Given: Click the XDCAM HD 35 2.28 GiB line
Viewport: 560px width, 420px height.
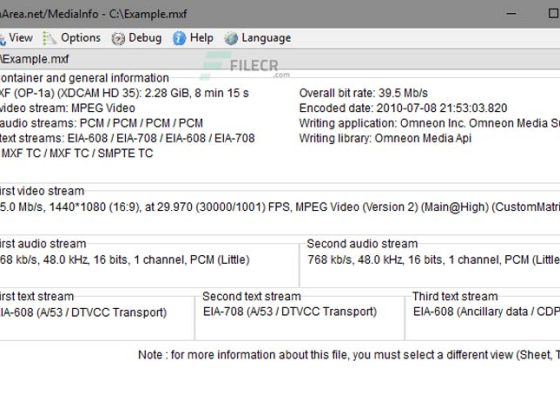Looking at the screenshot, I should [x=124, y=93].
